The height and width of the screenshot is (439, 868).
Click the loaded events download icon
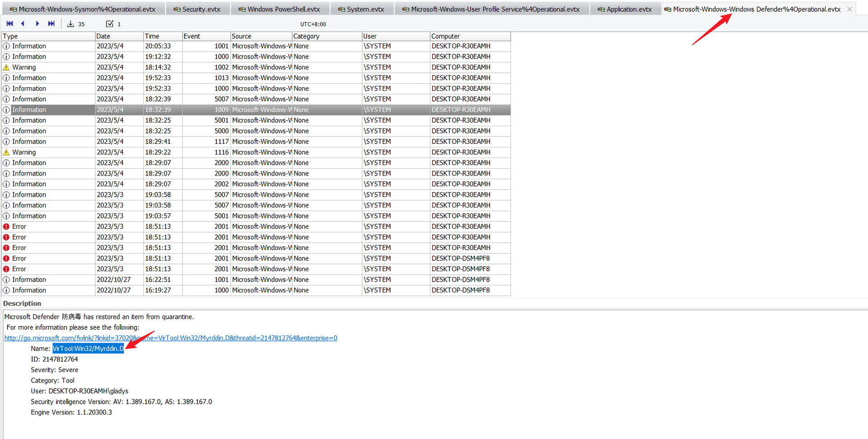point(71,24)
